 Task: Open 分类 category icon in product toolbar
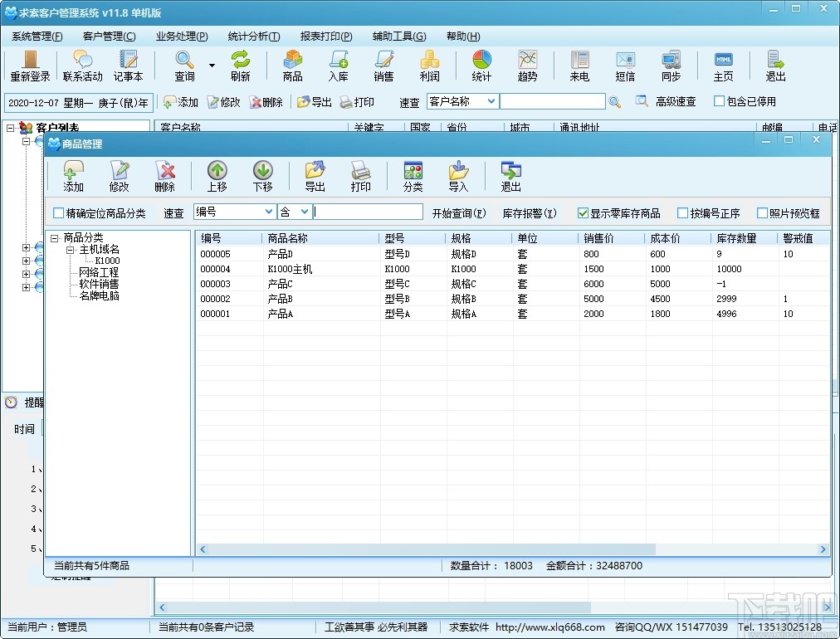pos(413,176)
